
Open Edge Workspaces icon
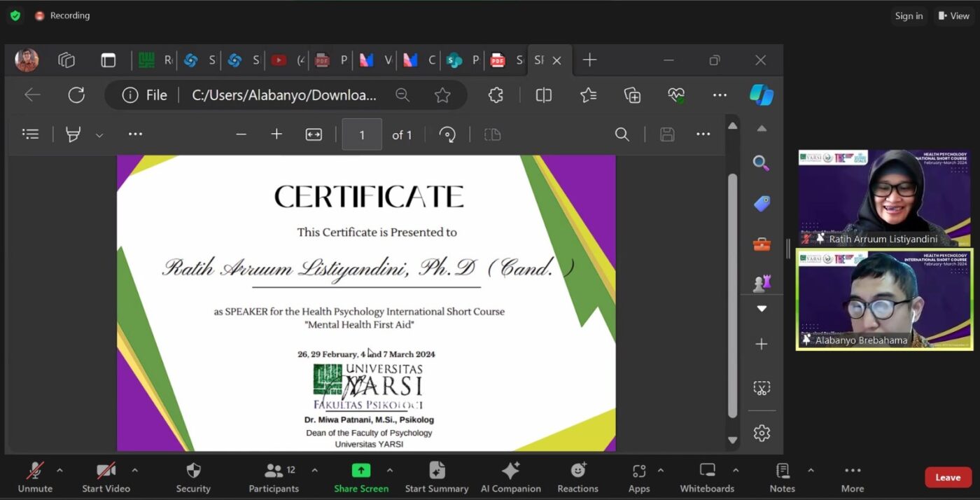[x=66, y=60]
